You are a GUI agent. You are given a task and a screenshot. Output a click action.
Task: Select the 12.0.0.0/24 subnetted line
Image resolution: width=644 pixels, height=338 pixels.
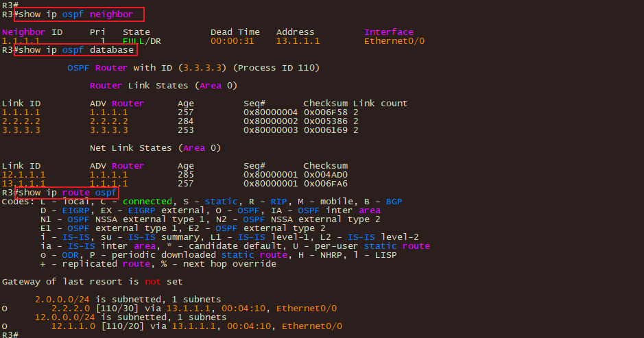tap(130, 317)
